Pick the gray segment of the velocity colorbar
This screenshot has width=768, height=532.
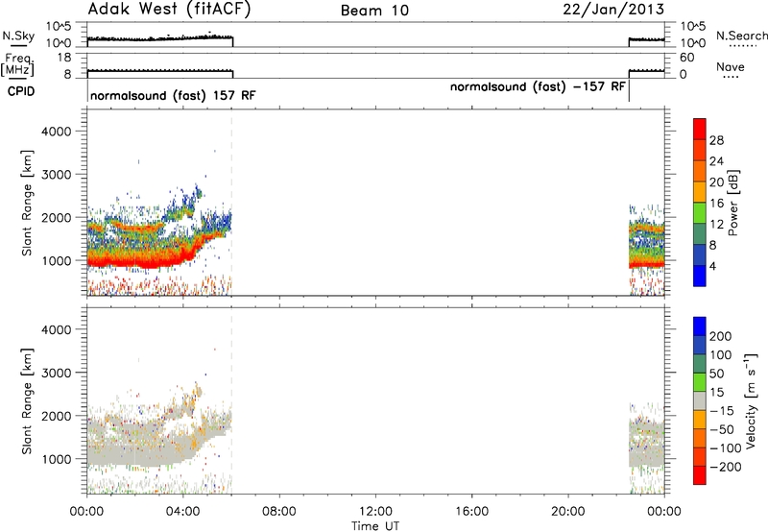click(700, 400)
